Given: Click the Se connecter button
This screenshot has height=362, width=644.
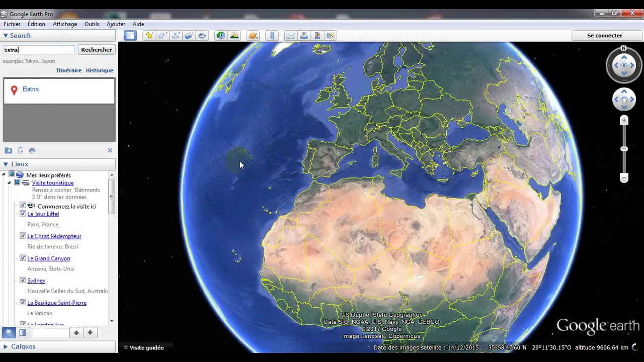Looking at the screenshot, I should [x=605, y=36].
